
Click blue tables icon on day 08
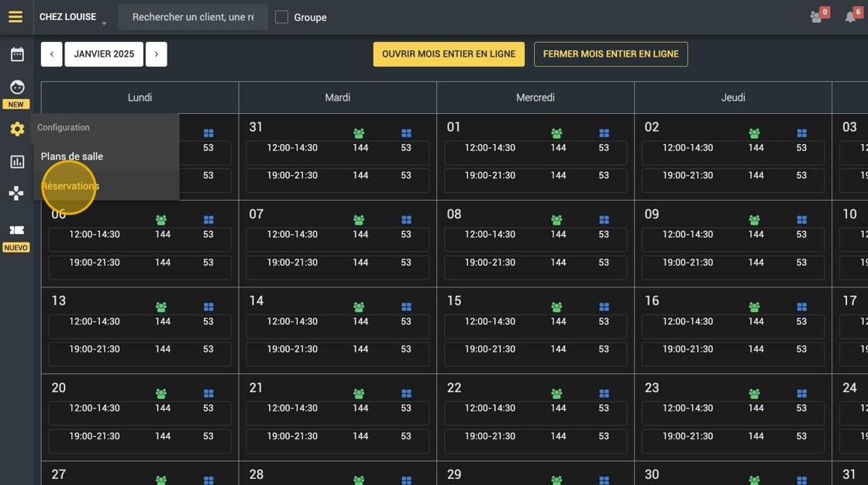pyautogui.click(x=604, y=220)
